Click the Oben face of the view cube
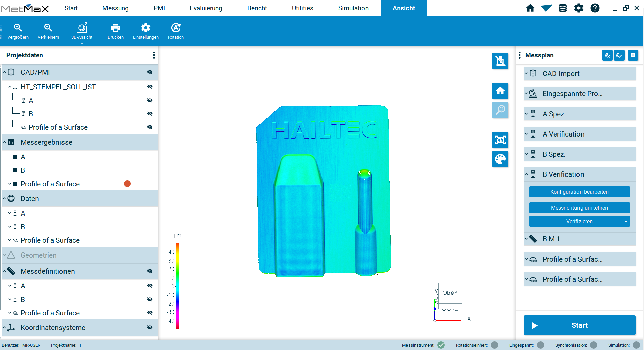 [450, 293]
